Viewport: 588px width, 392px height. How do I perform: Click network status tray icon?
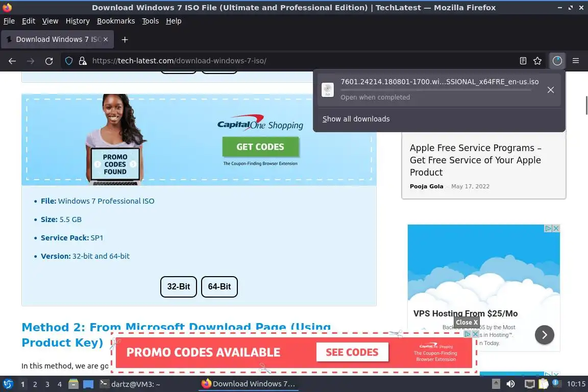(529, 384)
